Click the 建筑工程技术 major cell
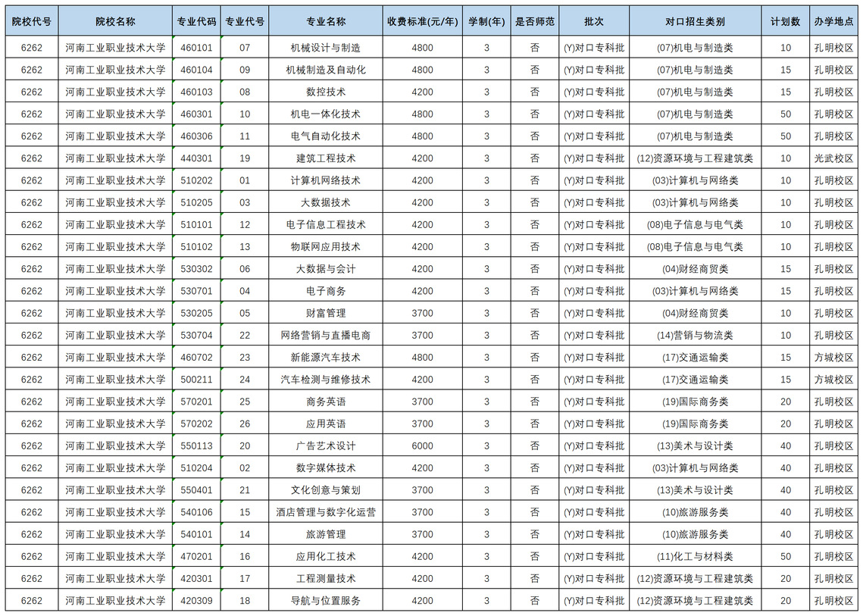The image size is (863, 616). point(326,158)
